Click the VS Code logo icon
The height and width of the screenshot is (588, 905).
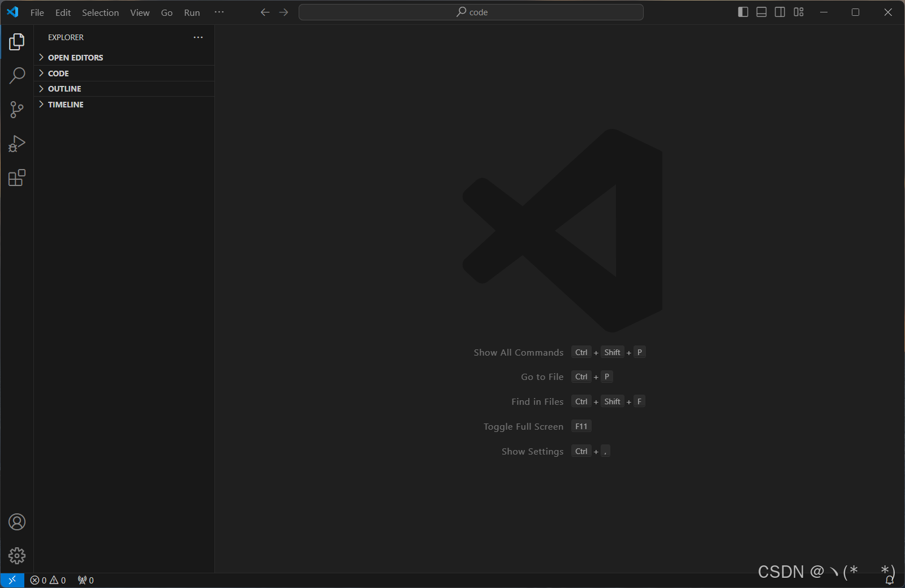click(12, 12)
